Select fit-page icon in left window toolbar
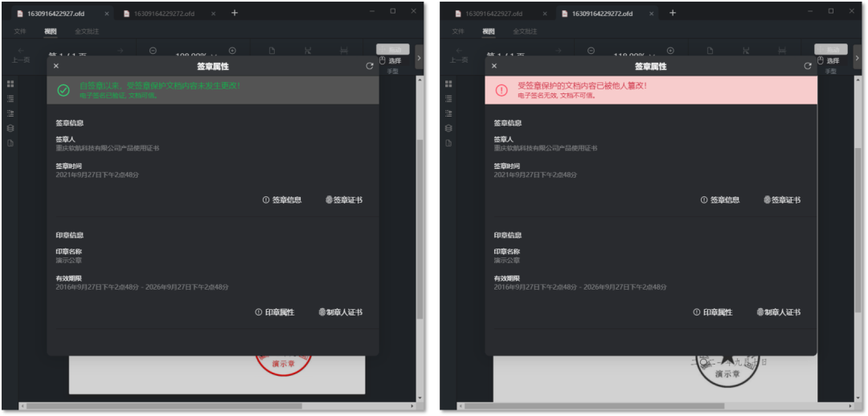This screenshot has height=416, width=868. pos(308,51)
